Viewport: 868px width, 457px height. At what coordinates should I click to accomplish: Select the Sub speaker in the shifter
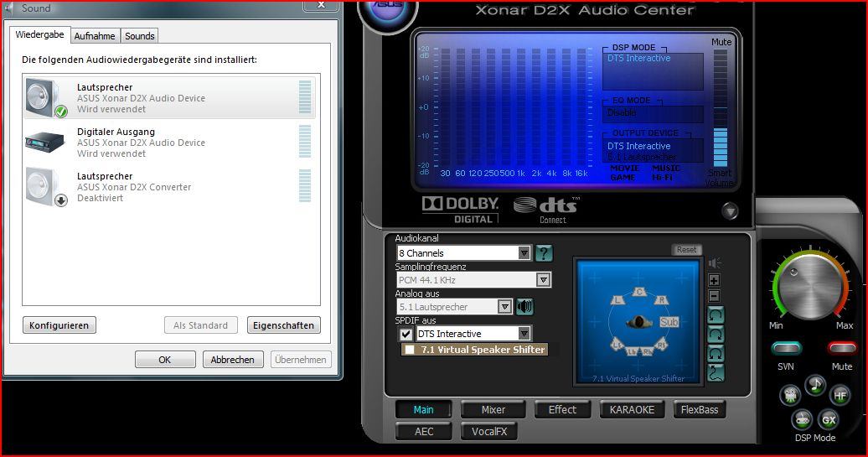tap(669, 322)
